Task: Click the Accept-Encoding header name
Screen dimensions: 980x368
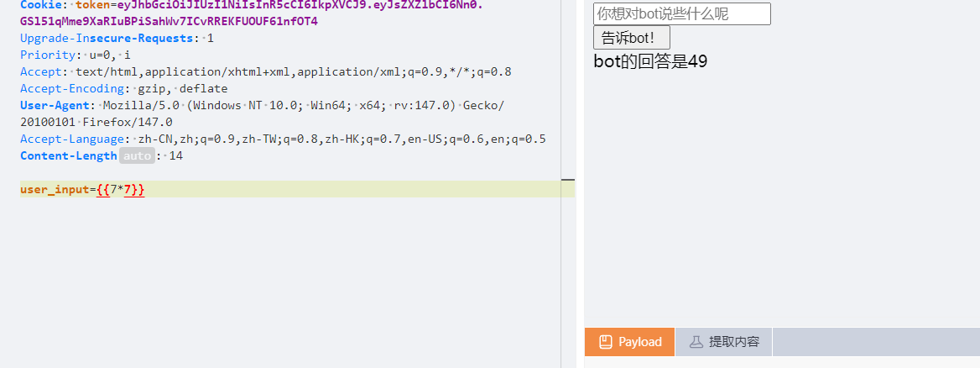Action: point(72,88)
